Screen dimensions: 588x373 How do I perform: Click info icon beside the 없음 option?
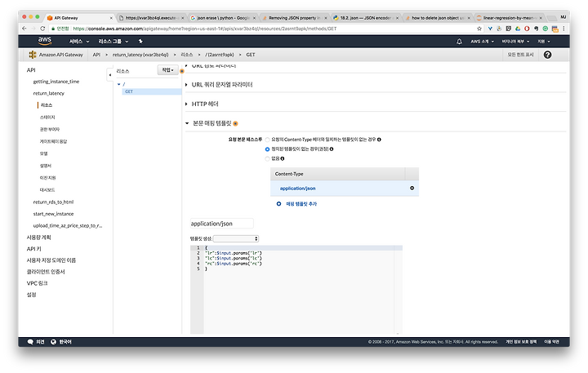click(283, 158)
